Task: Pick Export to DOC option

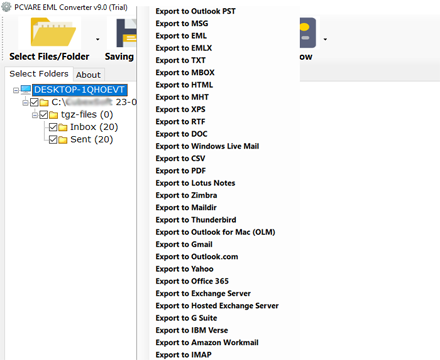Action: 181,134
